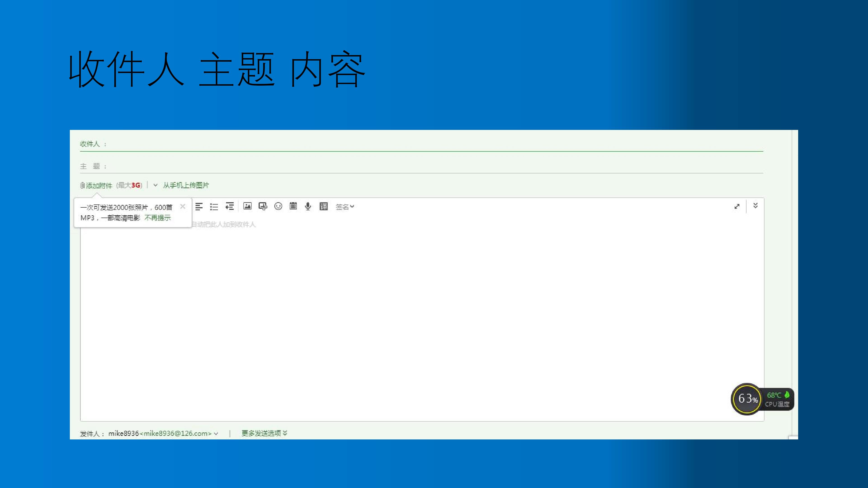This screenshot has width=868, height=488.
Task: Collapse toolbar with double-chevron icon
Action: pos(755,205)
